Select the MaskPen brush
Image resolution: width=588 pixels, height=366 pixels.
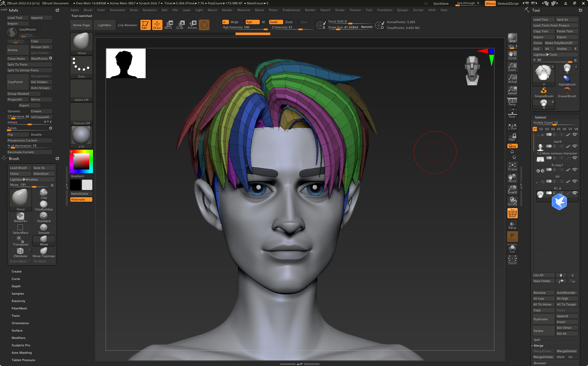(20, 217)
